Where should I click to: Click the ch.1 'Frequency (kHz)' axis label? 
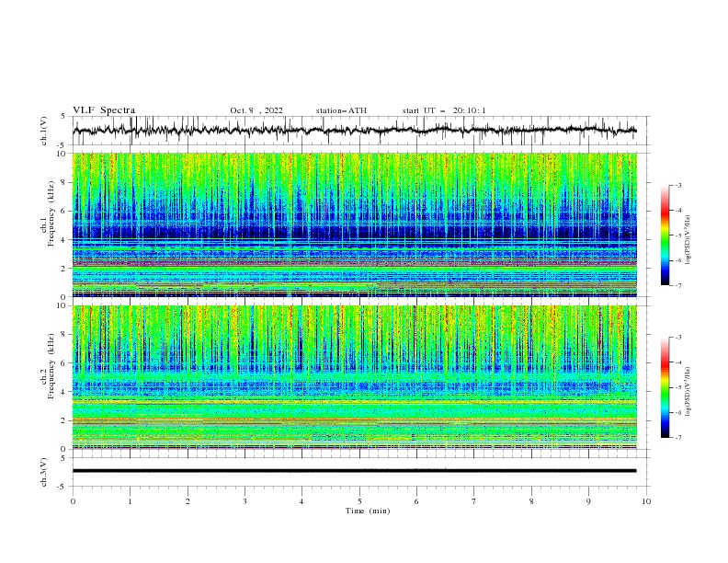click(51, 214)
